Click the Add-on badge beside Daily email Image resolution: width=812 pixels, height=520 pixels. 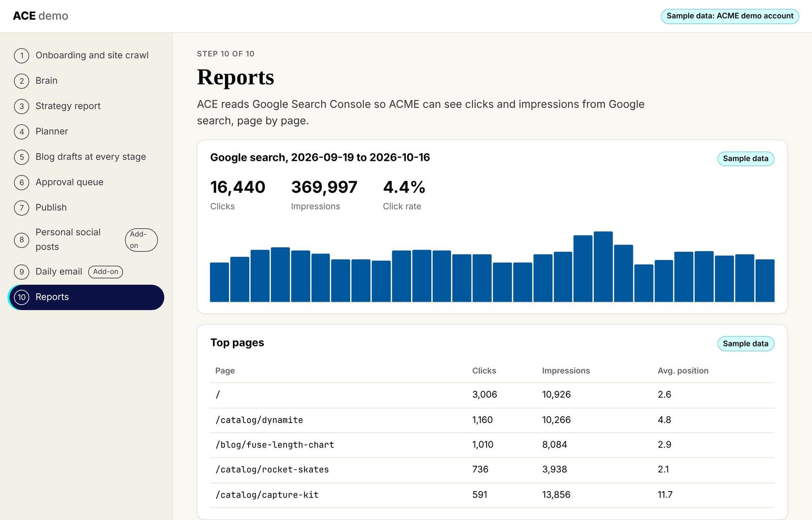click(x=106, y=271)
